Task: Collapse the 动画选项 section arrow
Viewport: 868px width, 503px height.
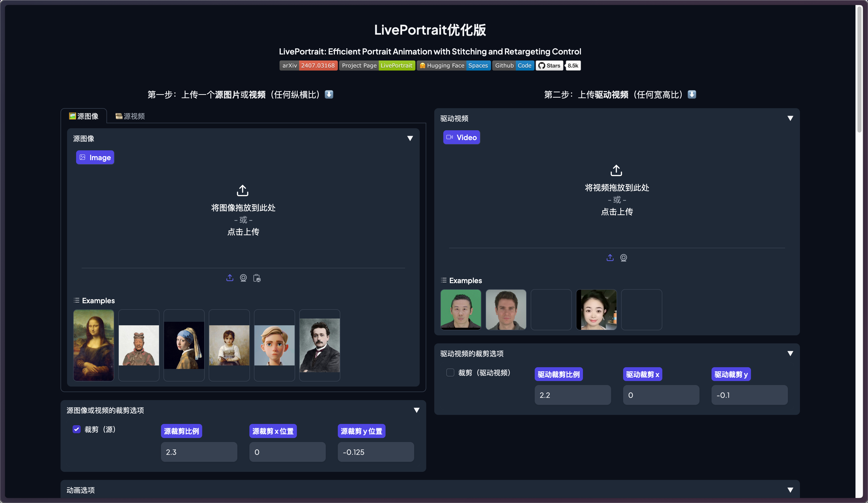Action: 790,490
